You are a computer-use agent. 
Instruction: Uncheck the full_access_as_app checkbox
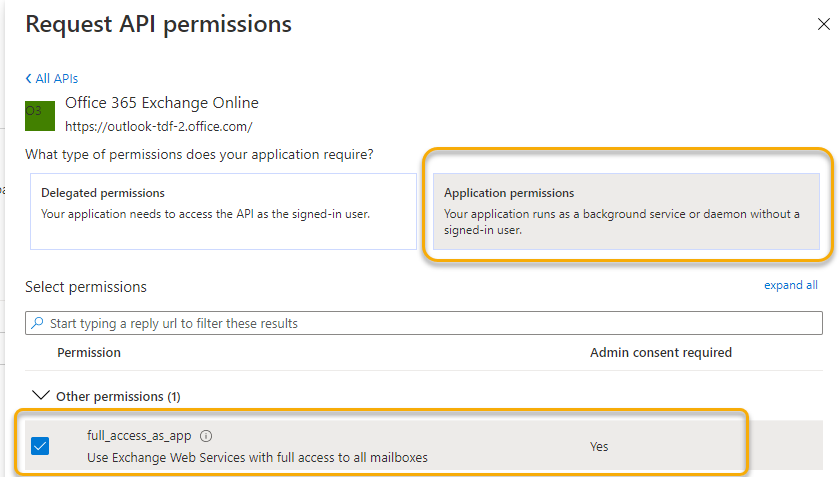tap(40, 446)
